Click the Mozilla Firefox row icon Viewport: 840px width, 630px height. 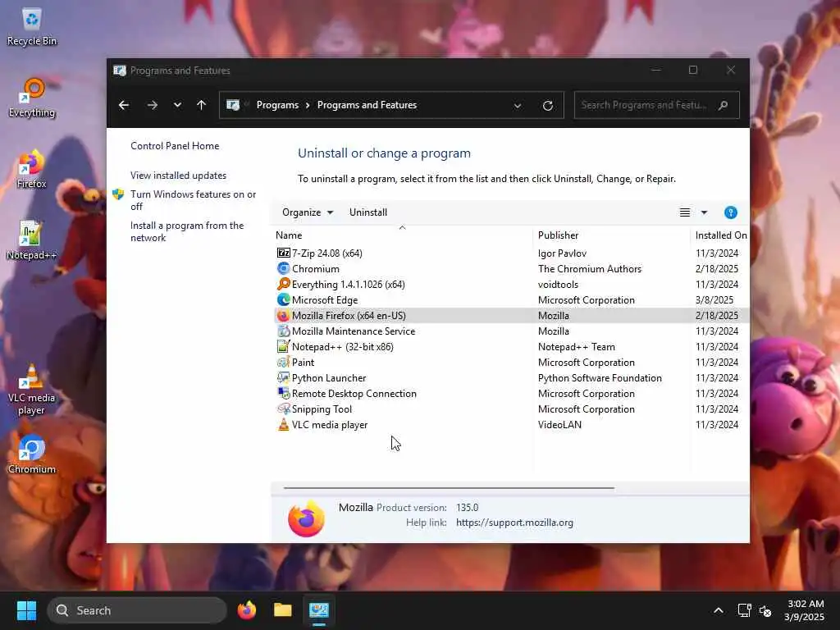(x=283, y=316)
